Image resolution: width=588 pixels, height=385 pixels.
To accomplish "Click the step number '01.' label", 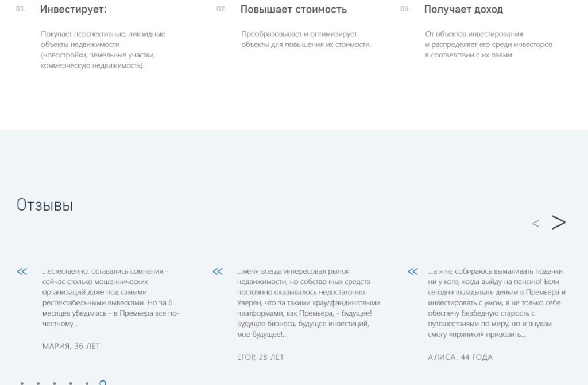I will coord(21,10).
